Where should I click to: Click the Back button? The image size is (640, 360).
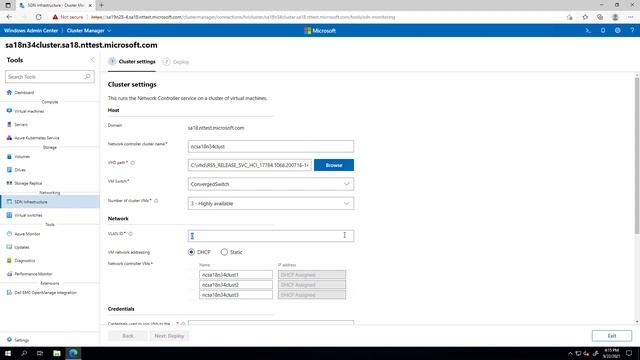coord(128,336)
